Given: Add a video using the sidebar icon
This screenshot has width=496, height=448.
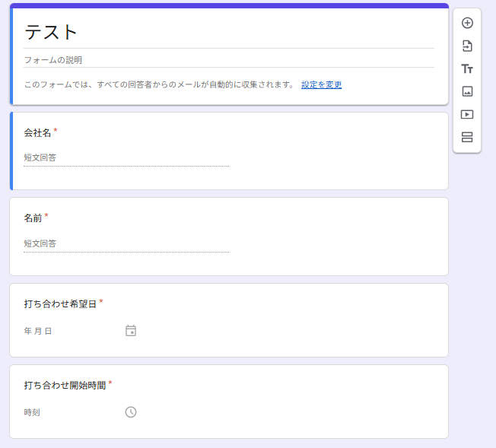Looking at the screenshot, I should pyautogui.click(x=467, y=114).
